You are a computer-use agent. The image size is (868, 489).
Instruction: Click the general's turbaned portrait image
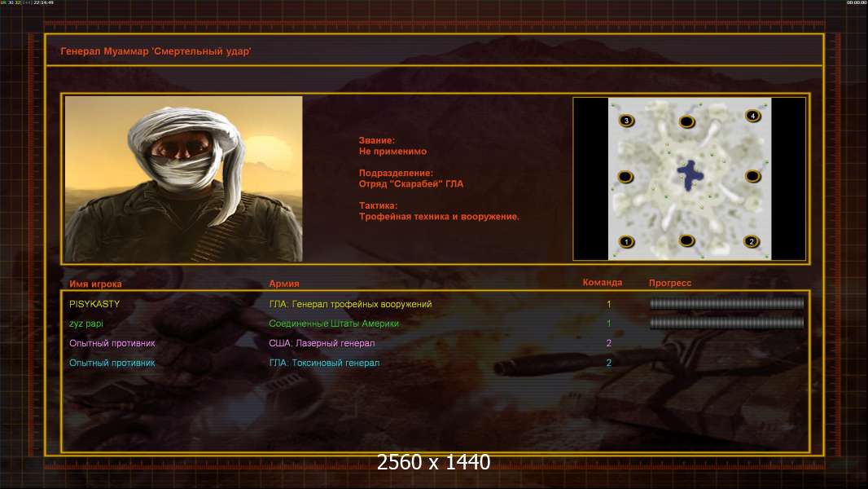184,178
